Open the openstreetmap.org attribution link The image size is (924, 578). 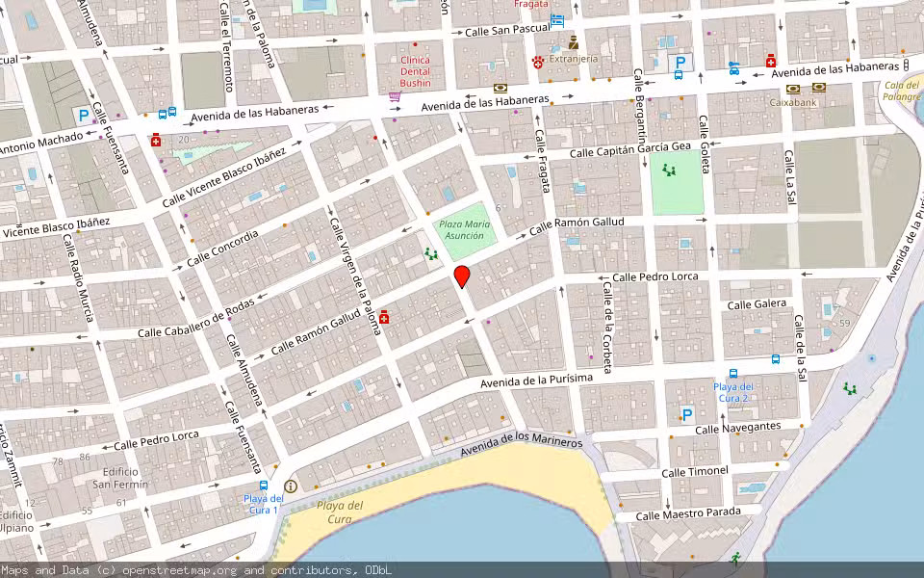[x=179, y=570]
